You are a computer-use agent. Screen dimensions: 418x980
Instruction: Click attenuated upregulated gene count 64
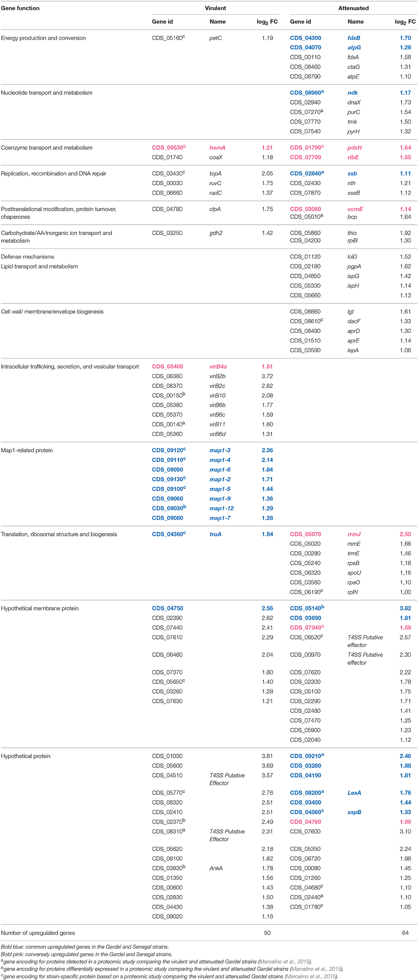pyautogui.click(x=405, y=933)
